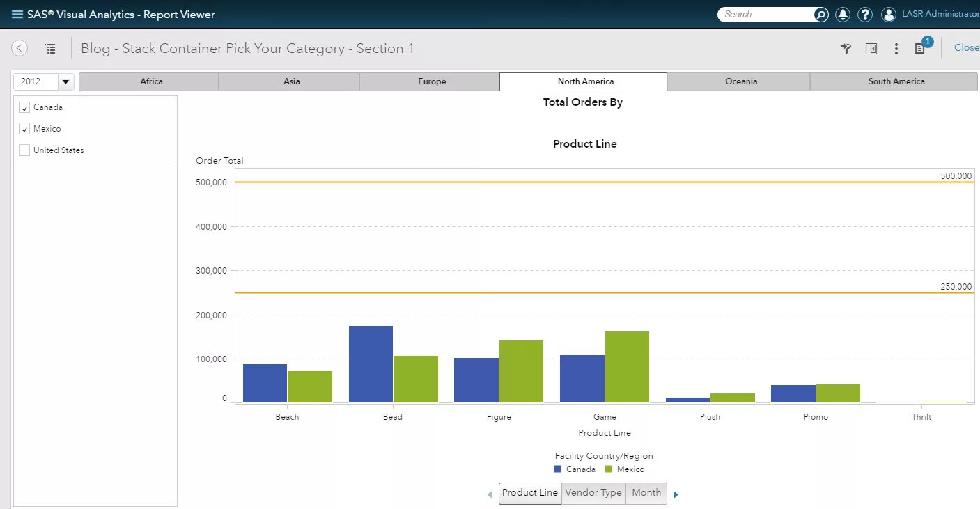Click the left arrow beside Product Line
Viewport: 980px width, 509px height.
tap(490, 495)
